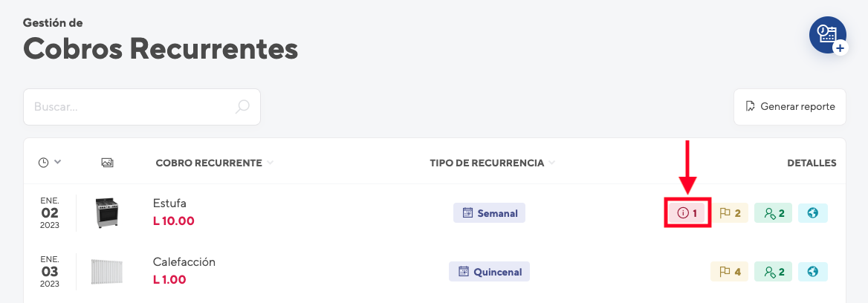
Task: Click the flag badge showing 4 for Calefacción
Action: (x=730, y=272)
